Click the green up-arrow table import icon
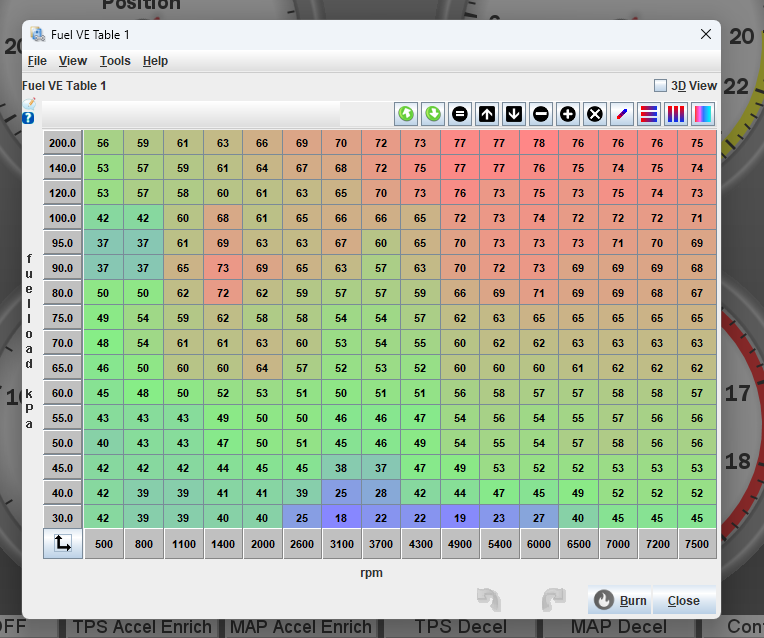The width and height of the screenshot is (764, 638). (x=406, y=114)
